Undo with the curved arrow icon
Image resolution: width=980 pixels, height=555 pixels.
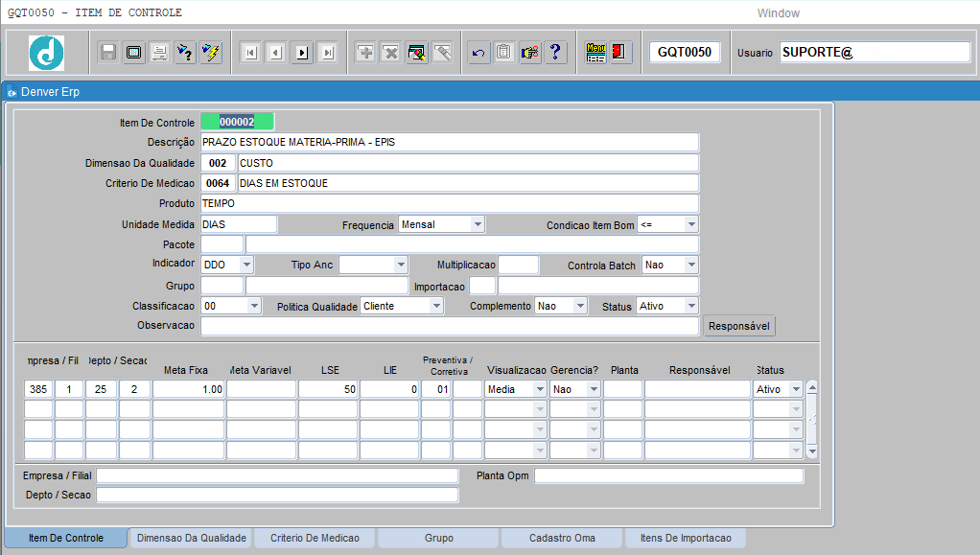coord(478,53)
